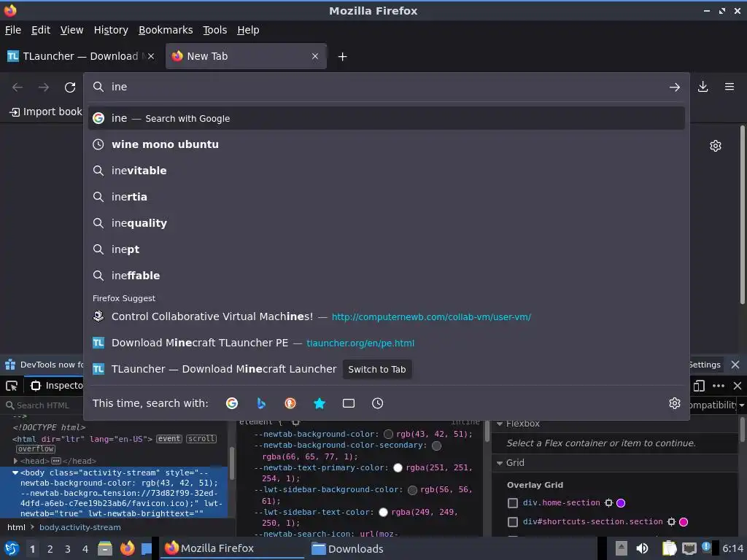This screenshot has height=560, width=747.
Task: Open the DevTools three-dots customize menu
Action: pos(719,386)
